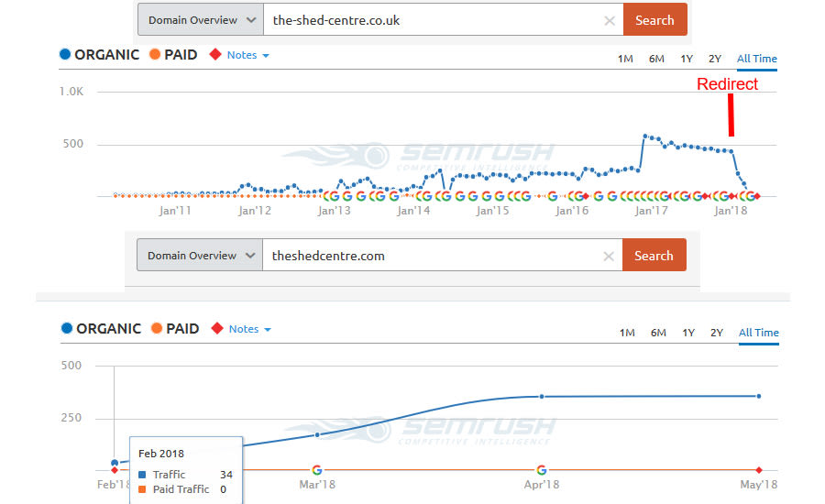Click Search button for the-shed-centre.co.uk
This screenshot has width=825, height=504.
click(655, 20)
